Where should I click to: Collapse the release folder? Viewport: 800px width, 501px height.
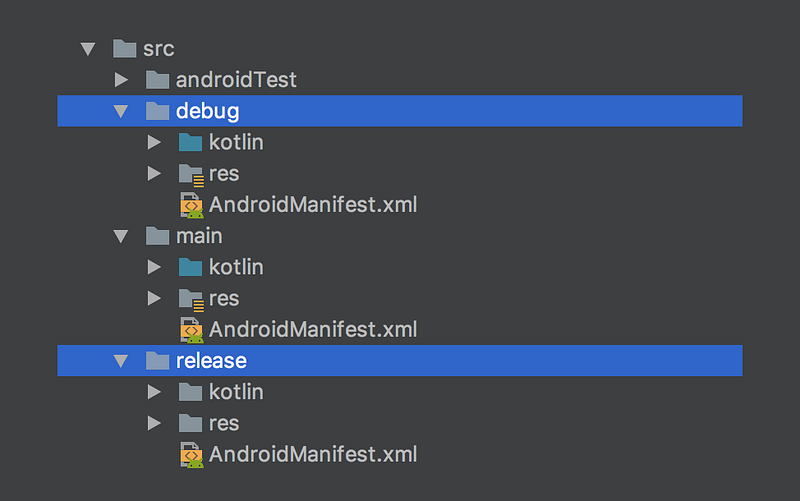tap(121, 361)
